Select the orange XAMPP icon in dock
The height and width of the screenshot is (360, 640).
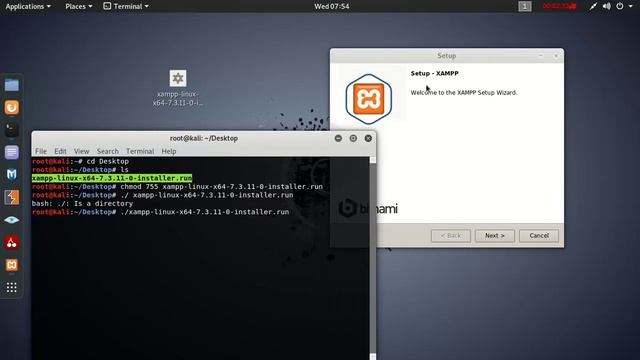tap(11, 265)
